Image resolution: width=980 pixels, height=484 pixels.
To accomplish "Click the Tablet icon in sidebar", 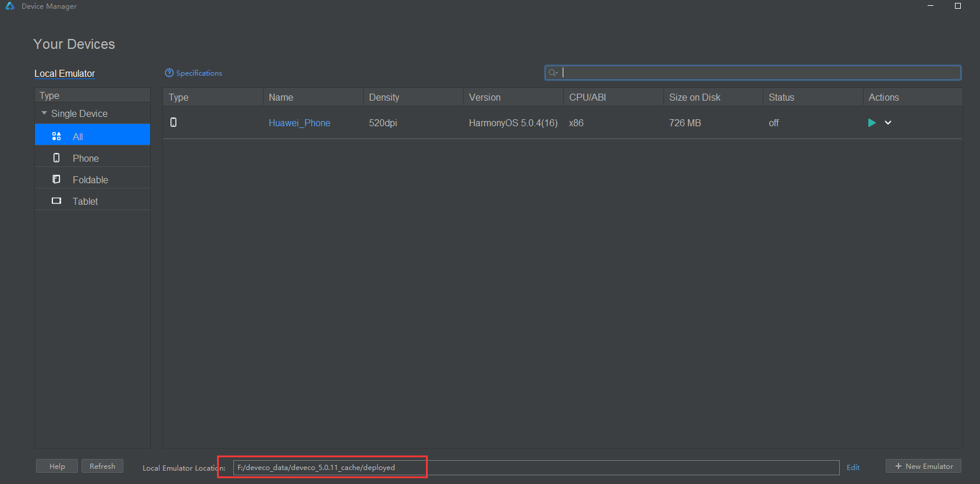I will 56,201.
